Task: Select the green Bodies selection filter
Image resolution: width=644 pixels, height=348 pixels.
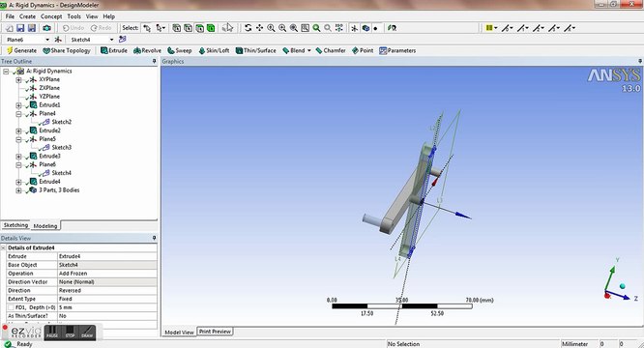Action: click(211, 28)
